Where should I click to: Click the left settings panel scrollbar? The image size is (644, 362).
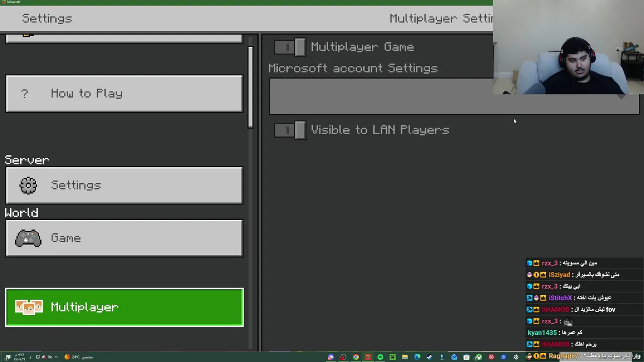(250, 86)
